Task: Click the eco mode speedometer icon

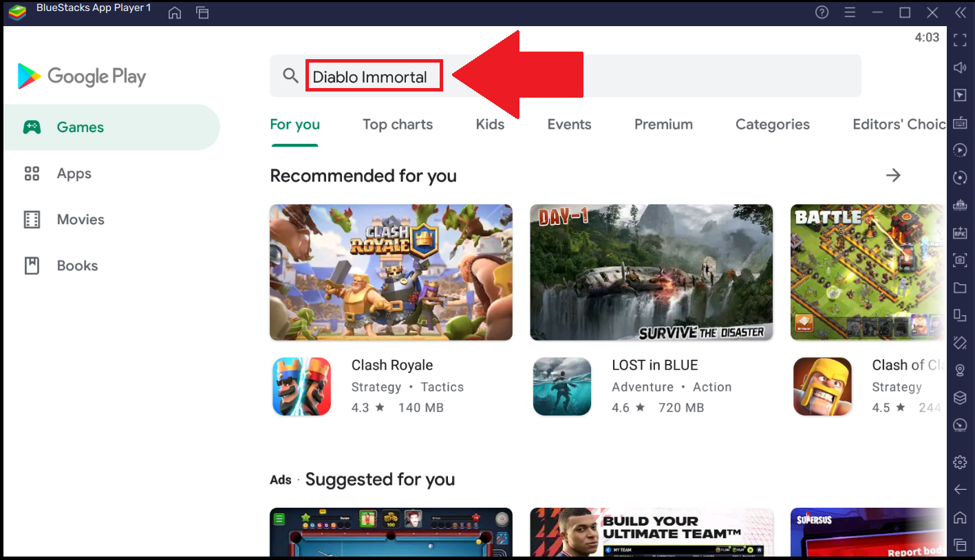Action: tap(960, 425)
